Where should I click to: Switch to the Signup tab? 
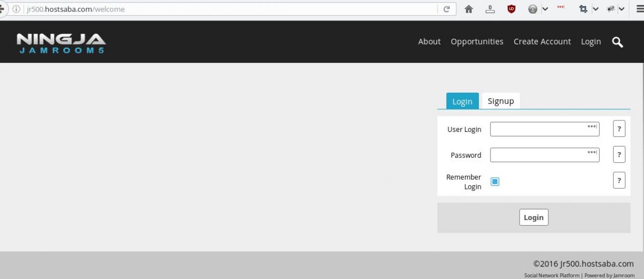[x=501, y=101]
